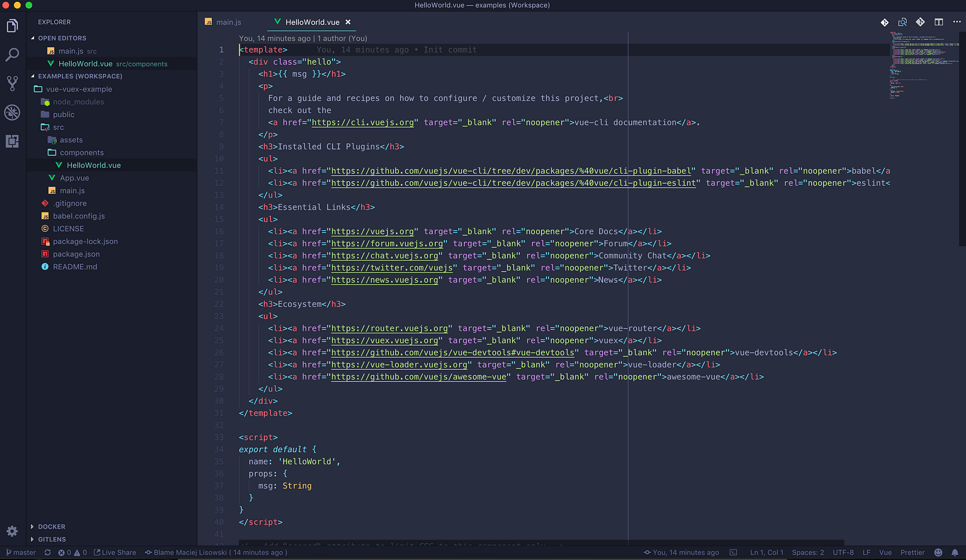Change indentation via Spaces: 2

tap(808, 553)
